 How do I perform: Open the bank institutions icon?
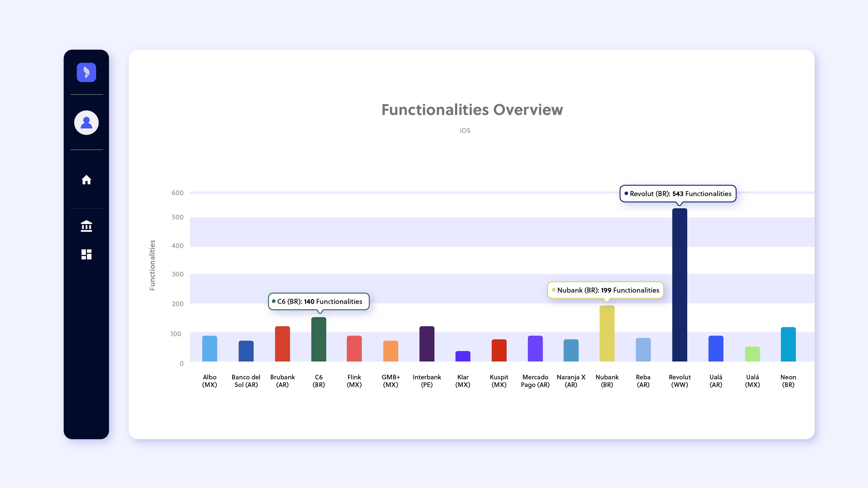(x=86, y=226)
